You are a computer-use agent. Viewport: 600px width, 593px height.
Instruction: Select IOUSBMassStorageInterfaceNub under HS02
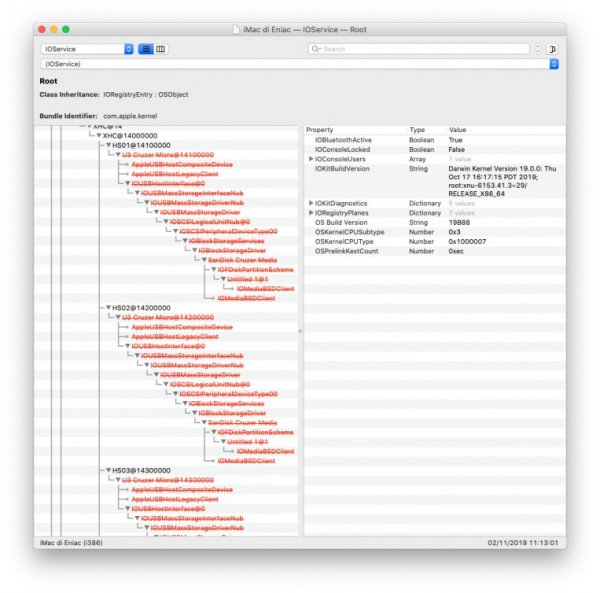[x=192, y=356]
